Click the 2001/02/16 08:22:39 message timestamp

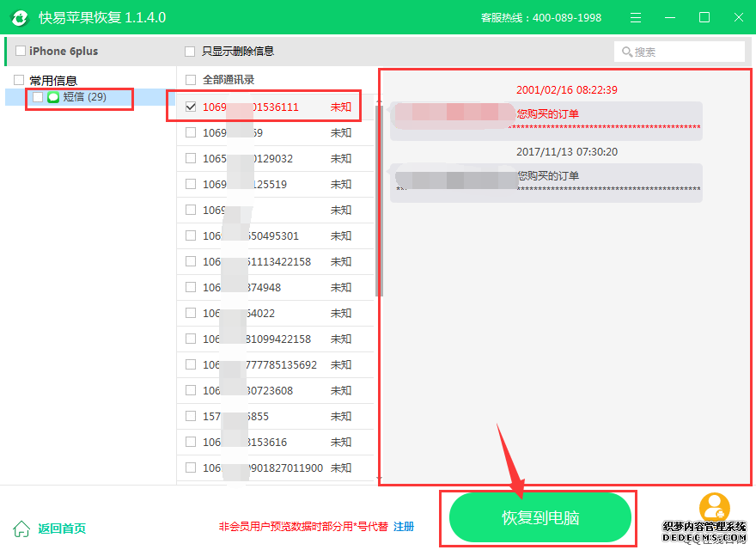tap(566, 89)
